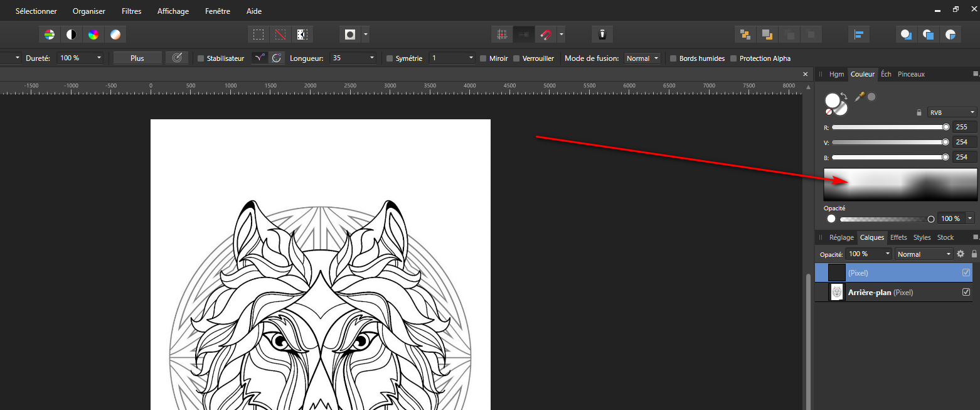The height and width of the screenshot is (410, 980).
Task: Insert at top of layer icon
Action: pos(929,35)
